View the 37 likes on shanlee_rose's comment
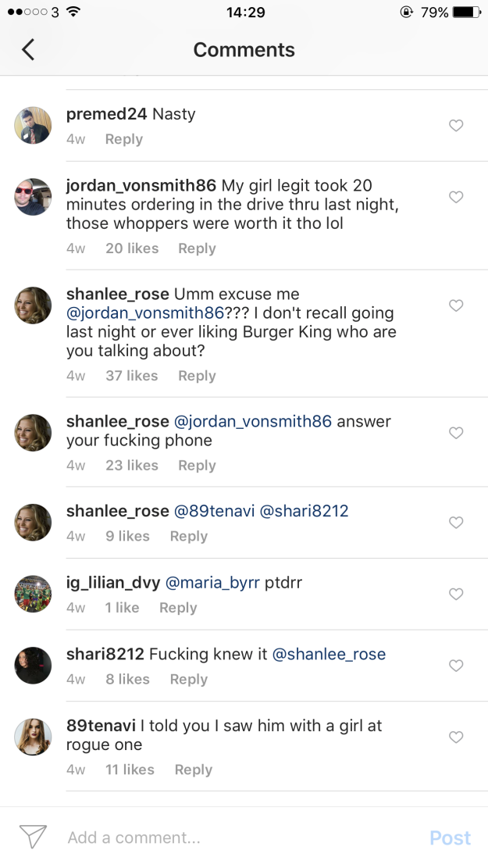Image resolution: width=488 pixels, height=868 pixels. tap(132, 376)
